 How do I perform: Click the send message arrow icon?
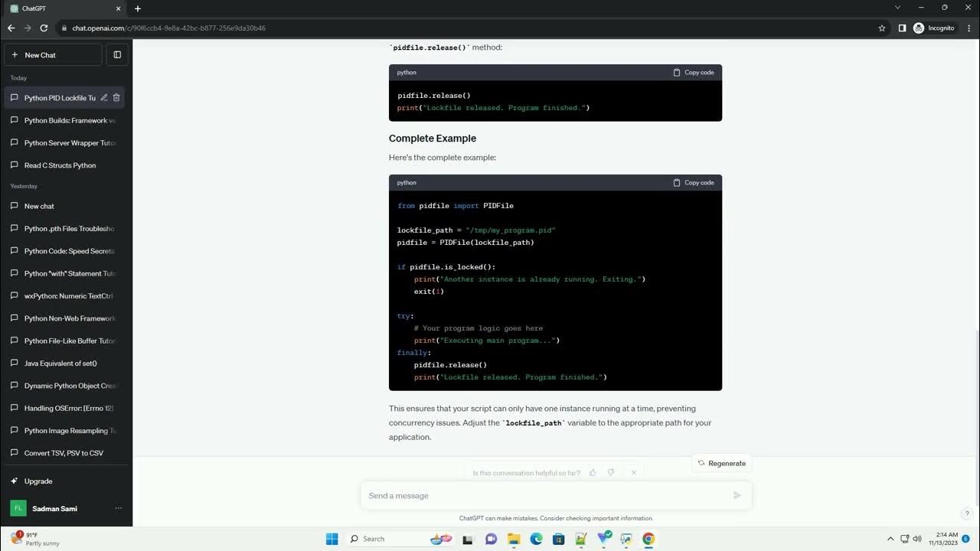pos(737,496)
